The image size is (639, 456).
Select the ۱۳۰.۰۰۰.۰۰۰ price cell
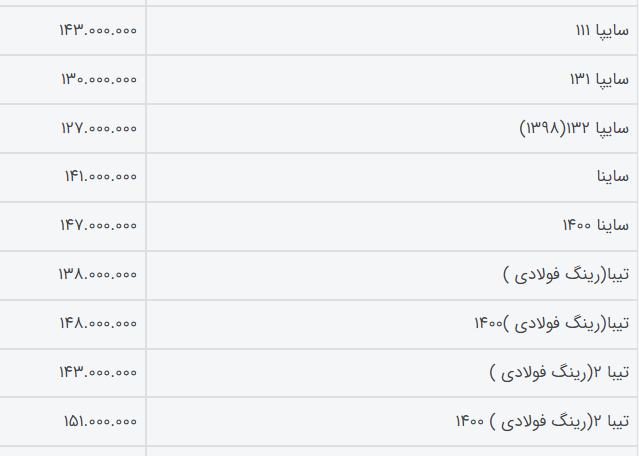[98, 79]
